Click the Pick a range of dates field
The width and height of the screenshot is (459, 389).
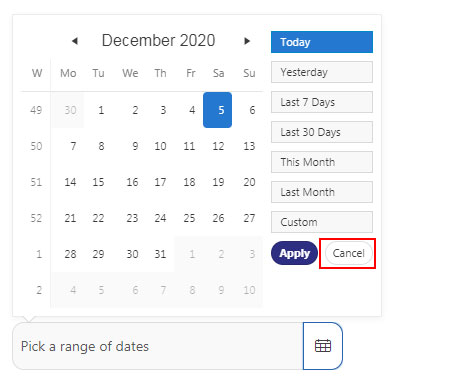click(158, 346)
